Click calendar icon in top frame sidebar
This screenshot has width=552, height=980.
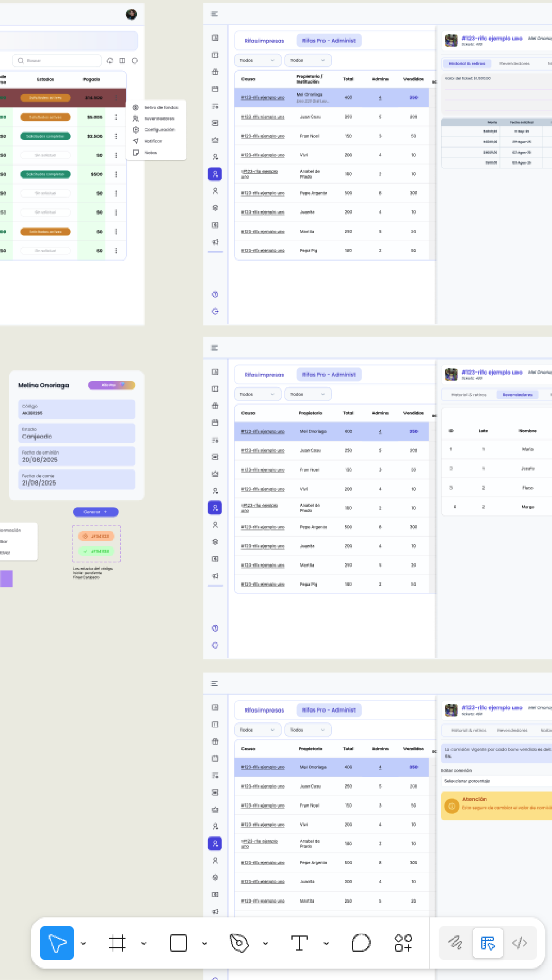point(215,89)
